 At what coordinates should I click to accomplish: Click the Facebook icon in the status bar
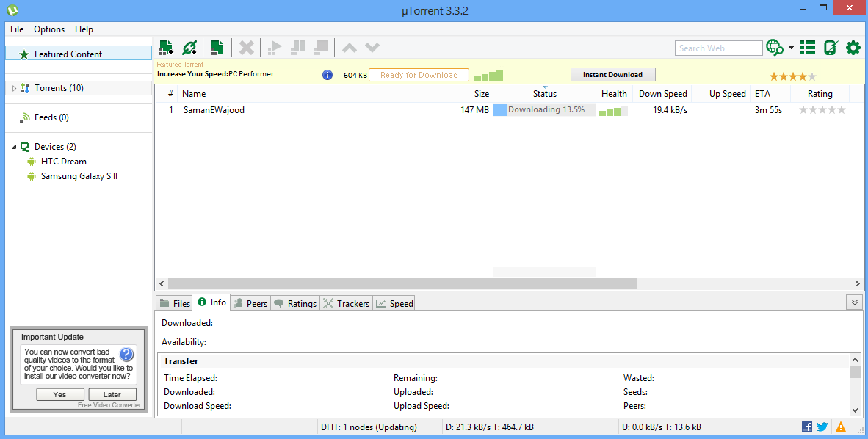click(x=806, y=426)
